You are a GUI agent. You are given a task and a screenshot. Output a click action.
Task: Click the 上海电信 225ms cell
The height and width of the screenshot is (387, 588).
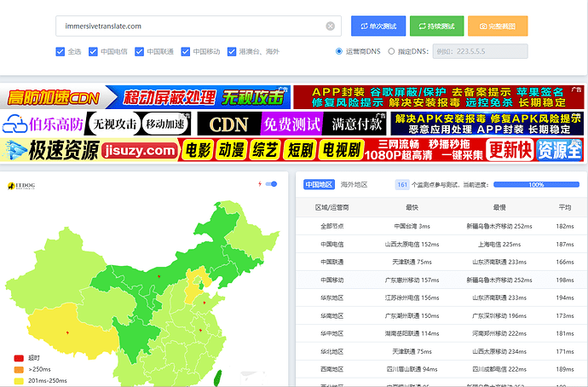tap(499, 244)
